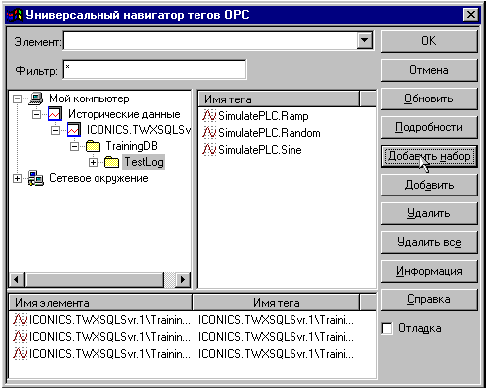Collapse the ICONICS.TWXSQLSvr node
Image resolution: width=487 pixels, height=389 pixels.
55,130
